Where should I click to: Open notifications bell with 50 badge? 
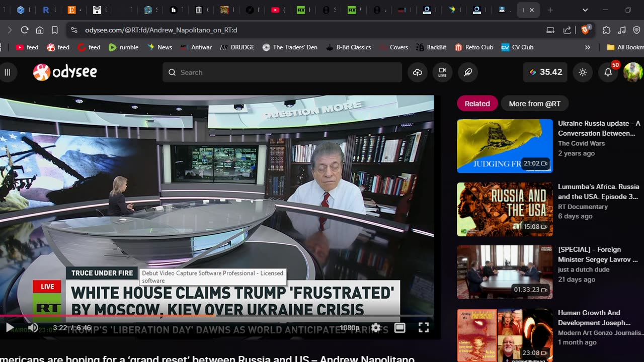[x=608, y=72]
